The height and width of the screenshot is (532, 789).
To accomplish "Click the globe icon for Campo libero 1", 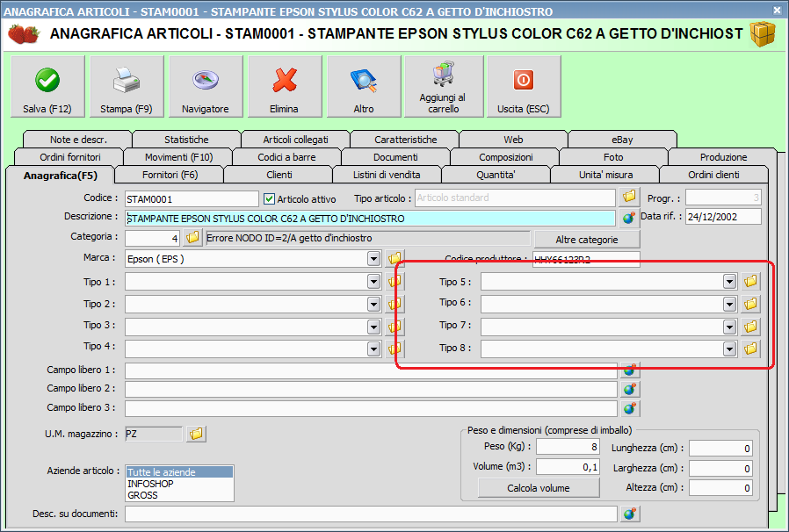I will tap(629, 371).
